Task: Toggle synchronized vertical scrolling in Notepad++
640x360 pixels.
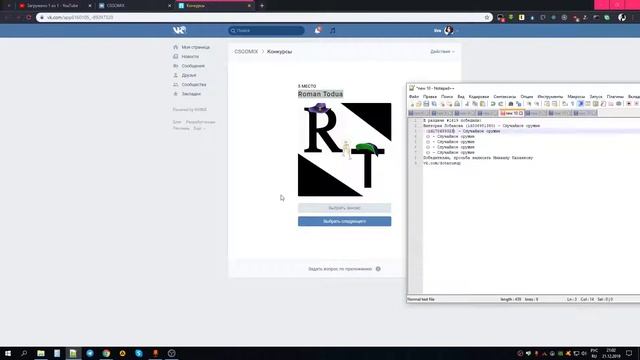Action: 547,104
